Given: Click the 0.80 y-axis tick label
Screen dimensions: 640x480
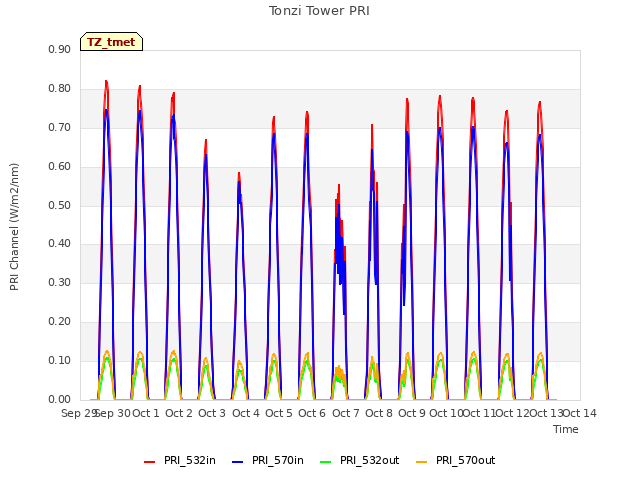Looking at the screenshot, I should click(60, 89).
